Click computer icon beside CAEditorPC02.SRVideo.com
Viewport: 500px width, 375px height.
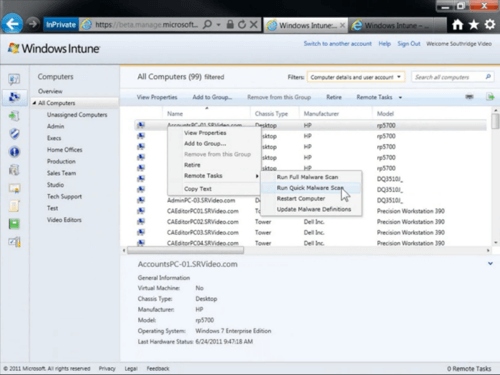141,221
